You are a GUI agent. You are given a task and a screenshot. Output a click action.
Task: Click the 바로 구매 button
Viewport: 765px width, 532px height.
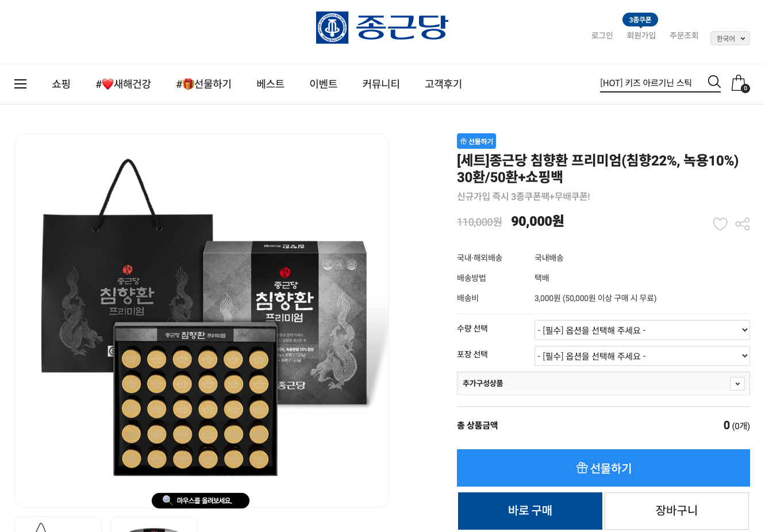pos(530,511)
